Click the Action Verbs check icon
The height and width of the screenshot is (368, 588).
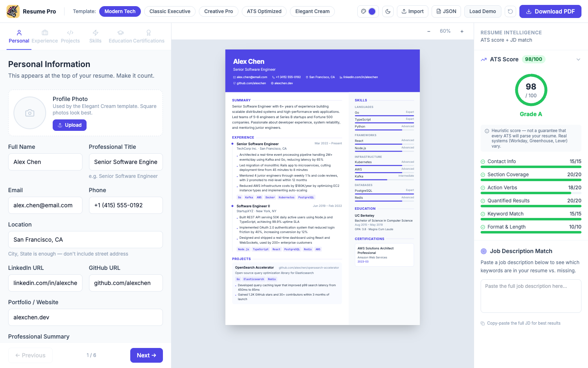483,188
